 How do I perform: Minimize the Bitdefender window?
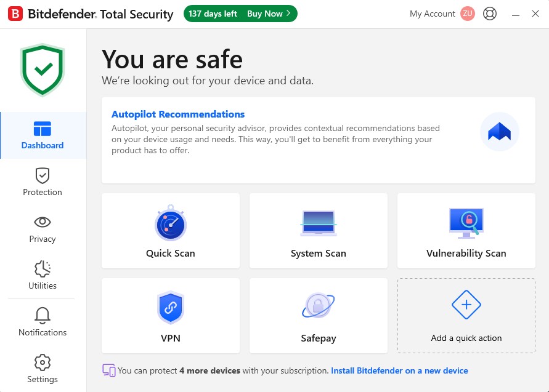click(x=515, y=14)
